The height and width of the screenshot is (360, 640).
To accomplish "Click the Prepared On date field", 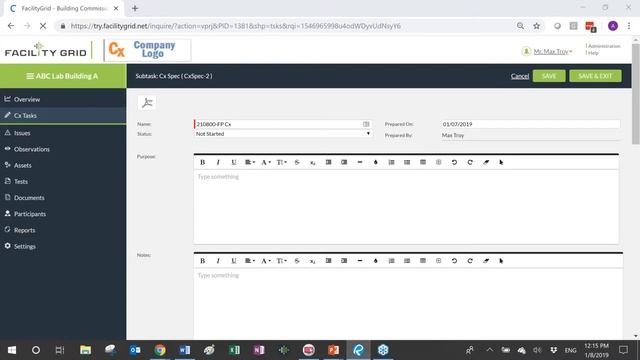I will click(x=530, y=124).
